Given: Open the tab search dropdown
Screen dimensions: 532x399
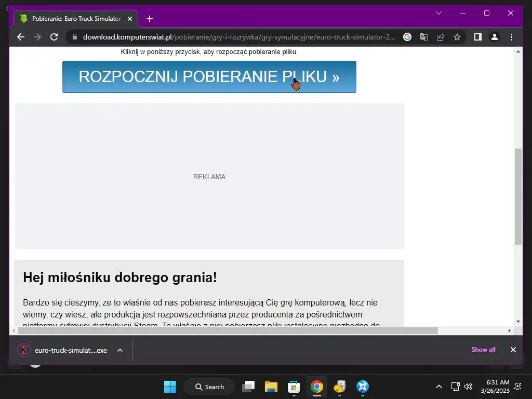Looking at the screenshot, I should (x=438, y=13).
